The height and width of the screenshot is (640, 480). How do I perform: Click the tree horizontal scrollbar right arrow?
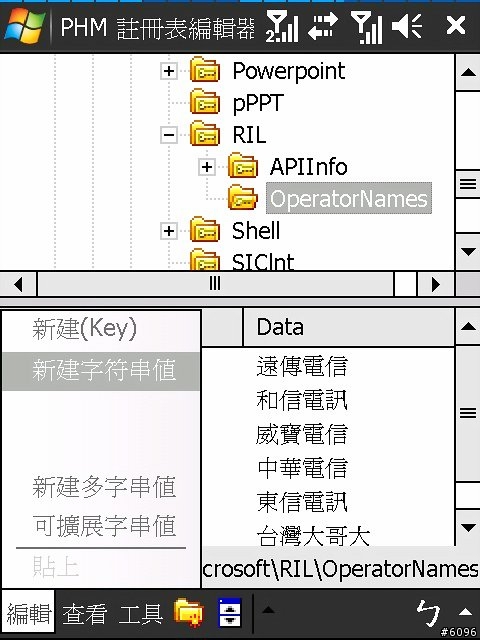[x=436, y=284]
